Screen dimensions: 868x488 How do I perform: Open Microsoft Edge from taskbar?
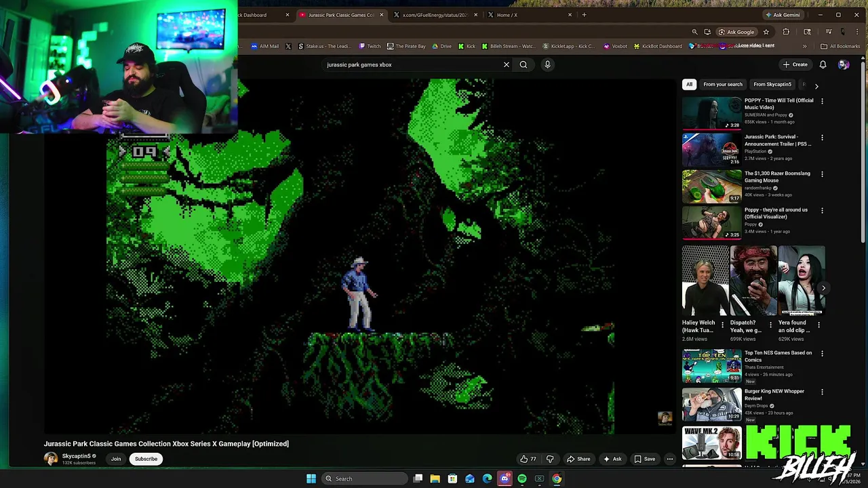tap(487, 479)
